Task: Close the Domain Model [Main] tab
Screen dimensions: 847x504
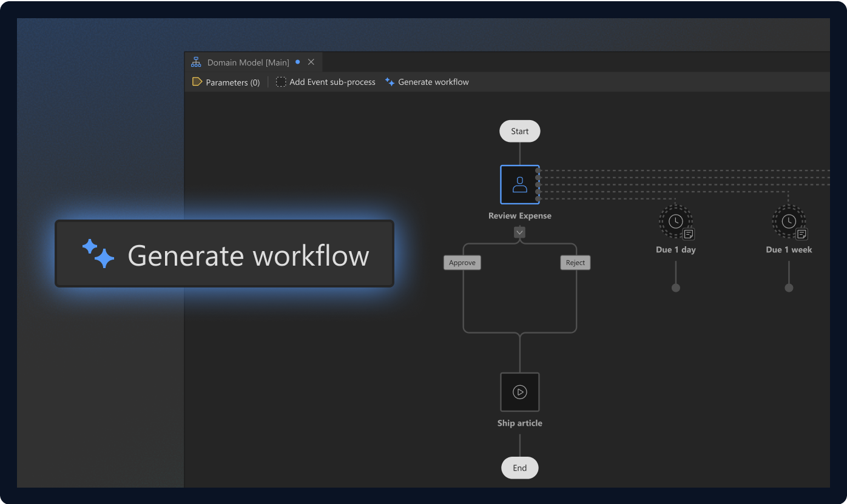Action: point(311,62)
